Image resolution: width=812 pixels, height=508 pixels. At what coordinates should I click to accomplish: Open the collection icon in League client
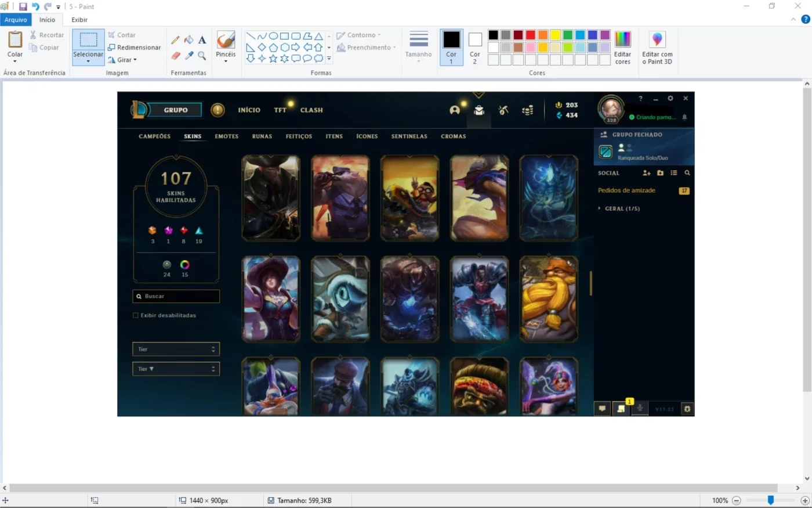(479, 110)
